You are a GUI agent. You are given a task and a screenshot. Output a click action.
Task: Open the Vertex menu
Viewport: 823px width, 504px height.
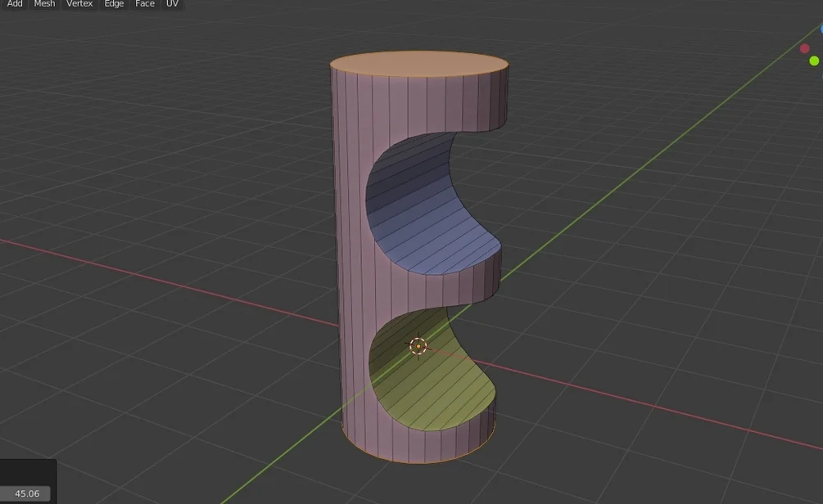(x=79, y=4)
